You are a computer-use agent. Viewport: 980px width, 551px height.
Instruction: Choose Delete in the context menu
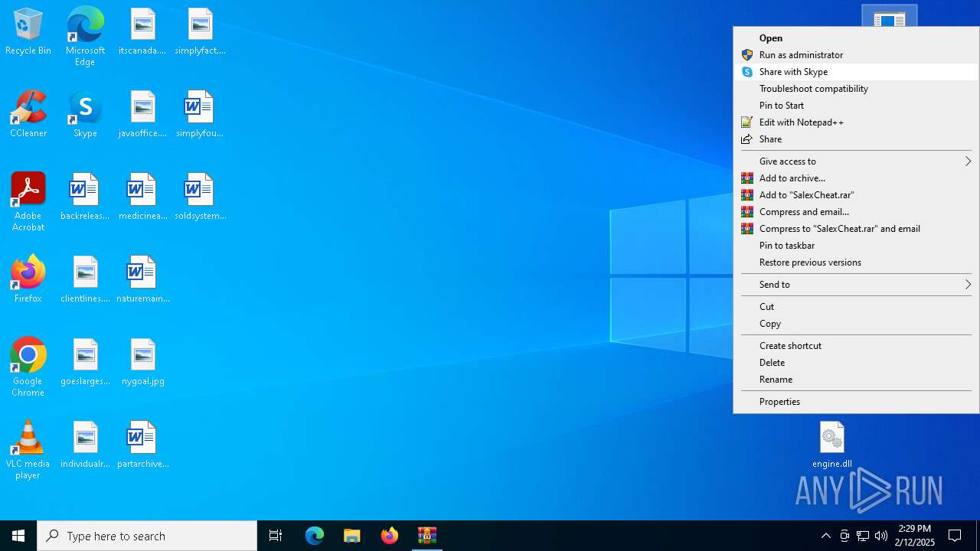tap(856, 363)
